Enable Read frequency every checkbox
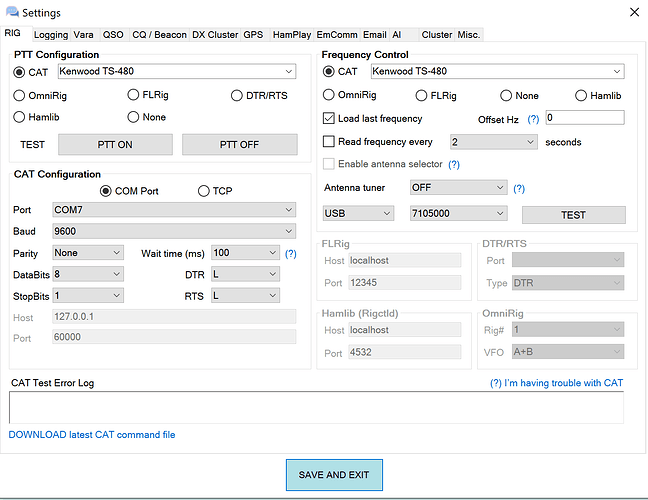 pos(329,142)
